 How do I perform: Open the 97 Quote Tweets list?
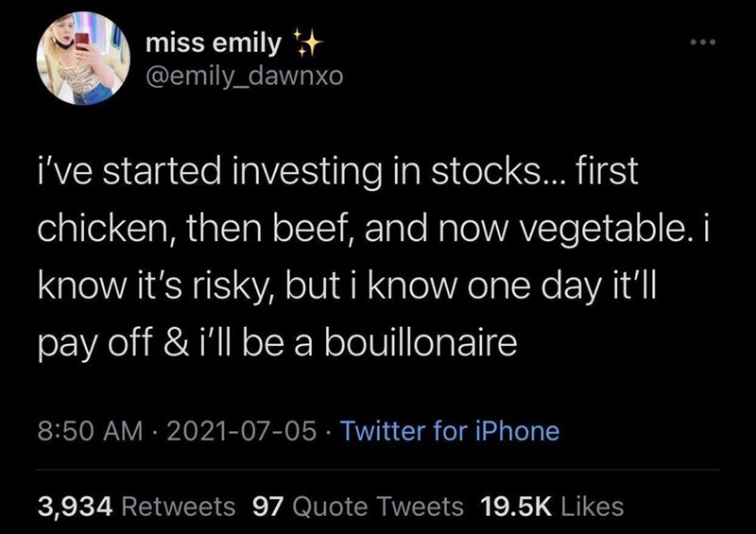pyautogui.click(x=359, y=506)
